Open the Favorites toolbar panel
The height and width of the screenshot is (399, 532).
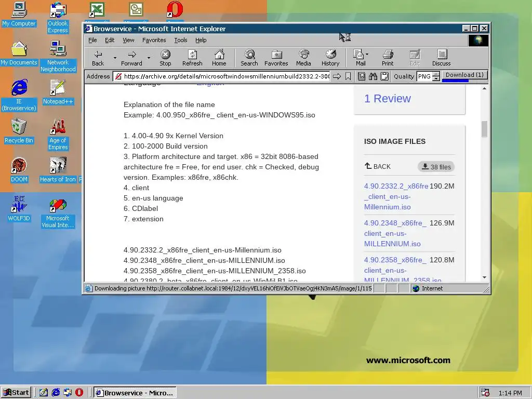point(276,58)
